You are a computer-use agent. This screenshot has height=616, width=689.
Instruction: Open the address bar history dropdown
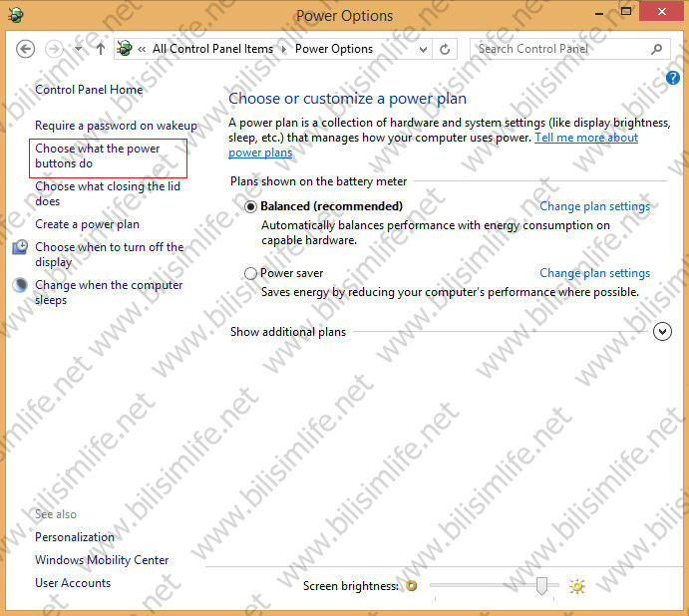click(423, 49)
